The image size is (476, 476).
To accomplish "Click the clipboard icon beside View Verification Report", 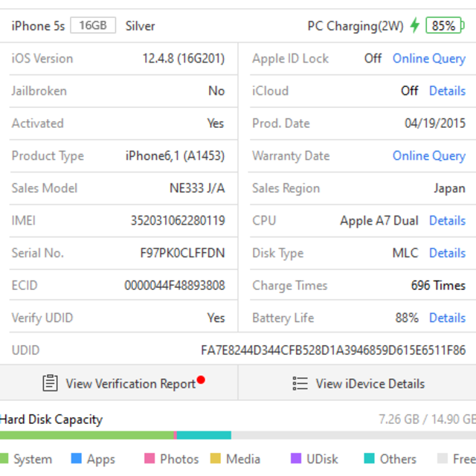I will point(50,383).
